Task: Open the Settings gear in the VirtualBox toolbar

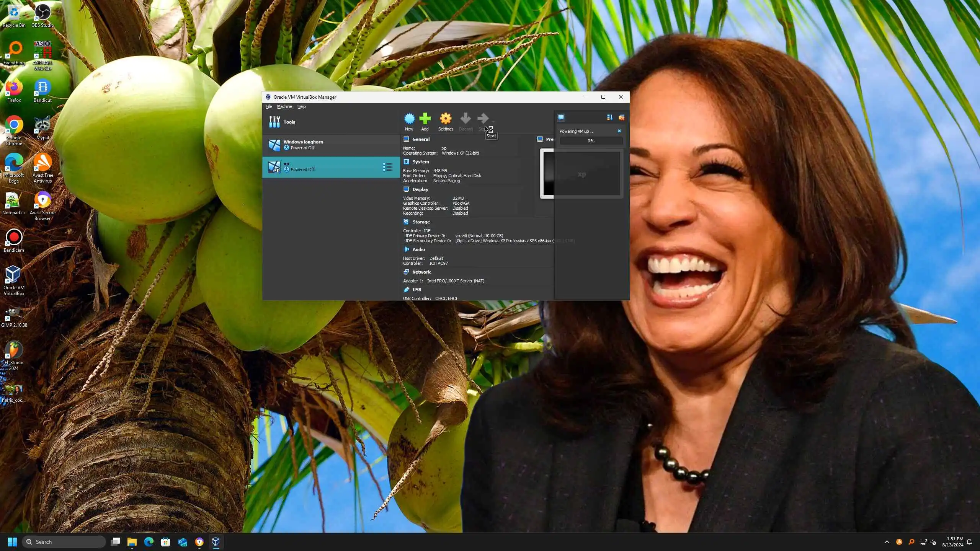Action: (446, 119)
